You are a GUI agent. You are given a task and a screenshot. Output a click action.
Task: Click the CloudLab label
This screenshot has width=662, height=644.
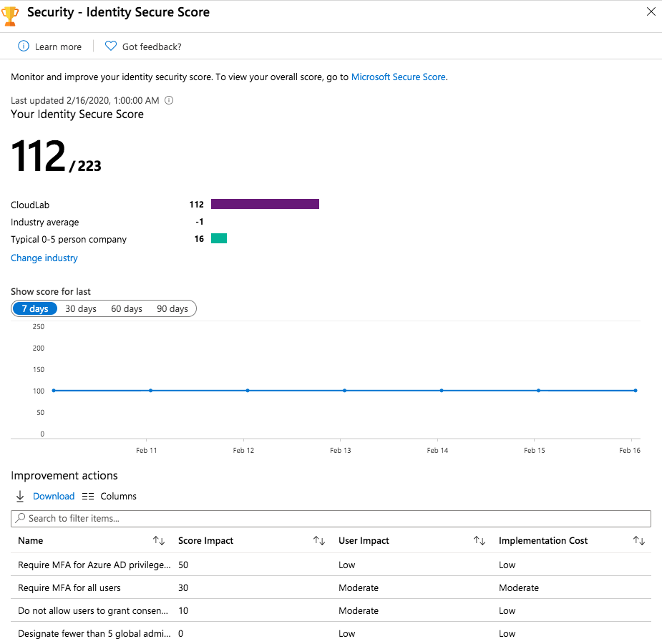30,205
